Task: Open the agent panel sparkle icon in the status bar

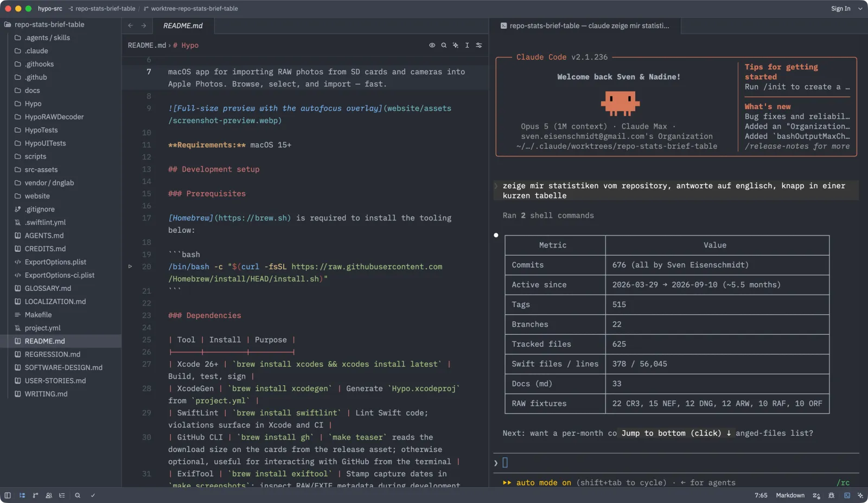Action: point(860,495)
